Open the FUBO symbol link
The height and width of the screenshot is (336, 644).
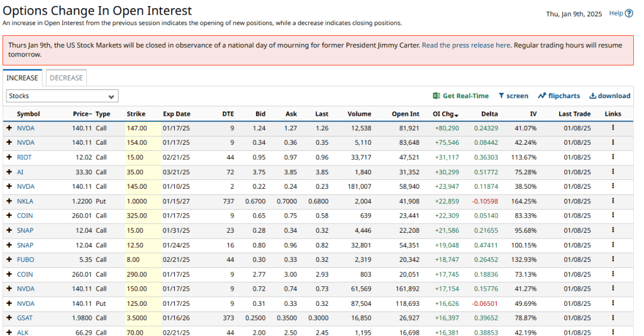pyautogui.click(x=25, y=260)
